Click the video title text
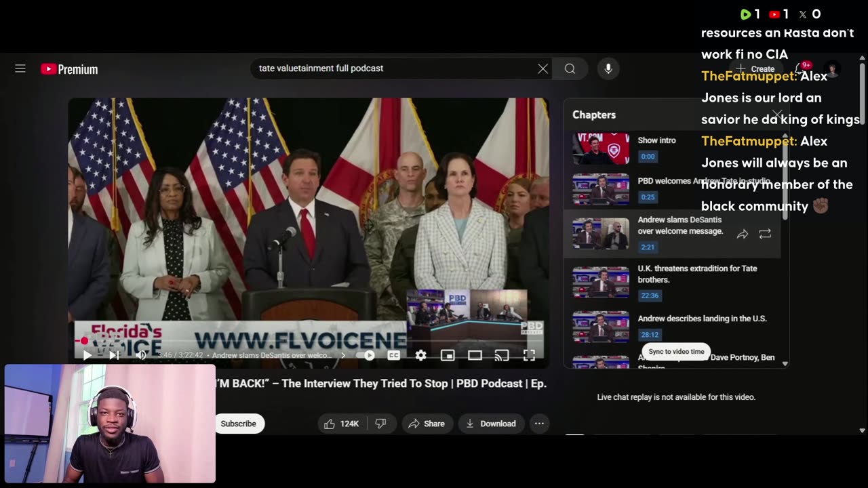Image resolution: width=868 pixels, height=488 pixels. coord(381,384)
